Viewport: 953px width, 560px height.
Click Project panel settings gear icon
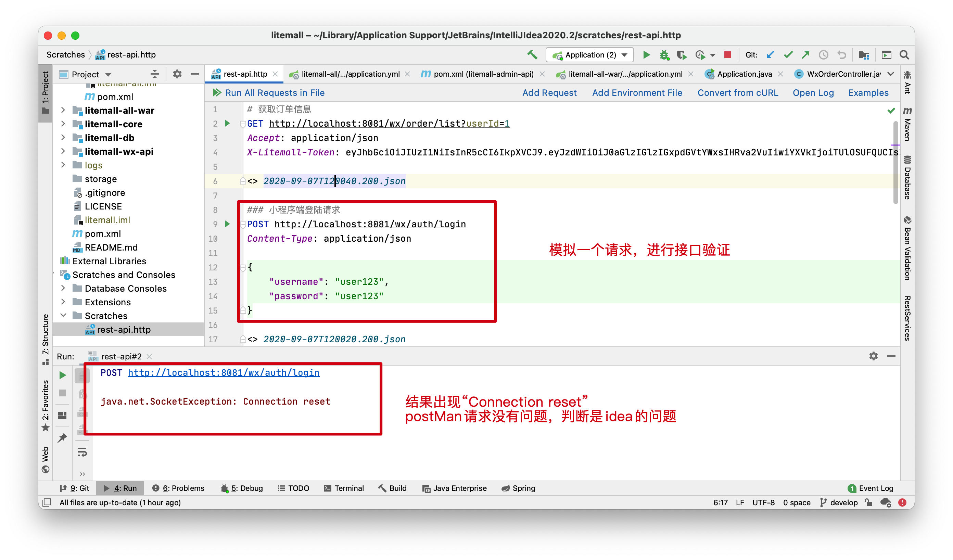[177, 74]
